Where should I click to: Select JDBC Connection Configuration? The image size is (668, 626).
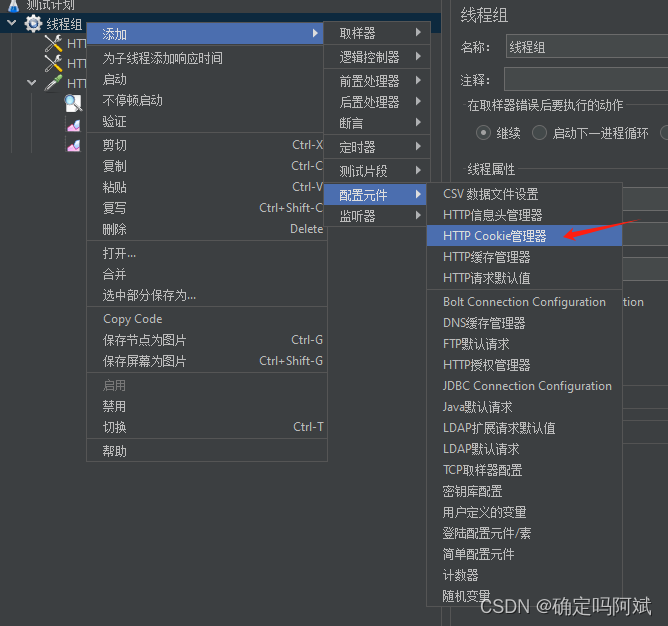click(524, 386)
